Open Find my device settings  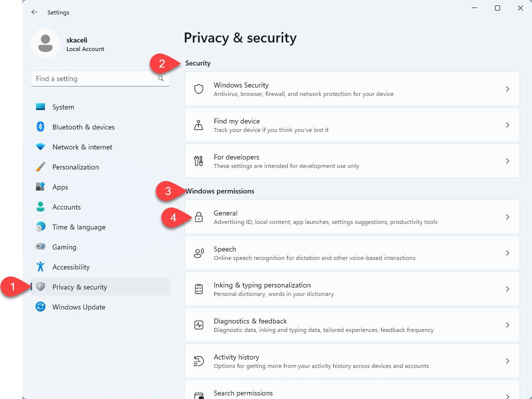tap(352, 125)
